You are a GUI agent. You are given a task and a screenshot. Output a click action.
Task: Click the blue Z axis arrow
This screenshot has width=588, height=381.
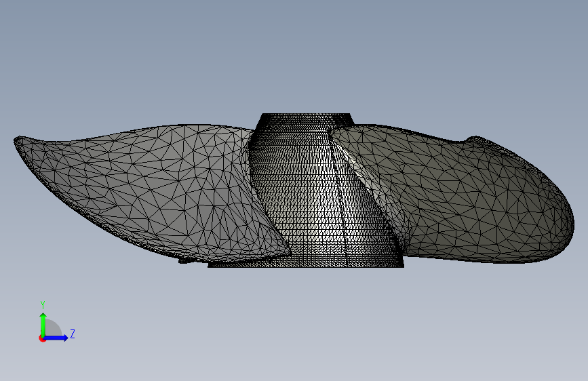[x=56, y=338]
